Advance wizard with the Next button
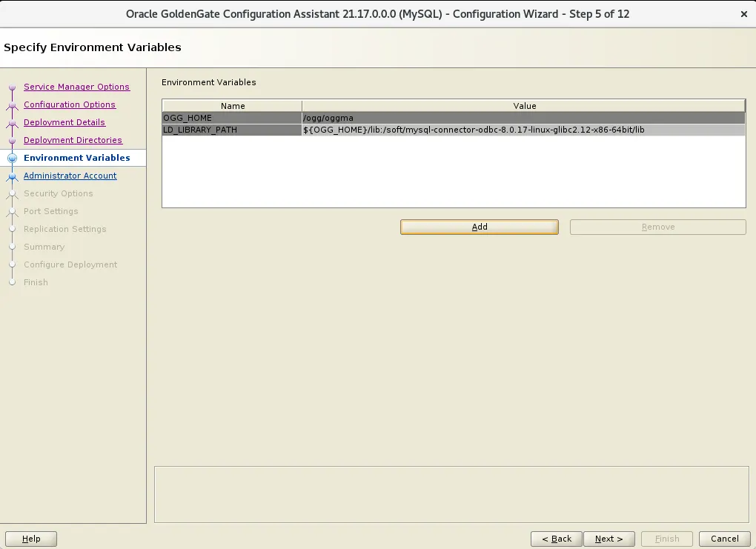The image size is (756, 549). (609, 539)
